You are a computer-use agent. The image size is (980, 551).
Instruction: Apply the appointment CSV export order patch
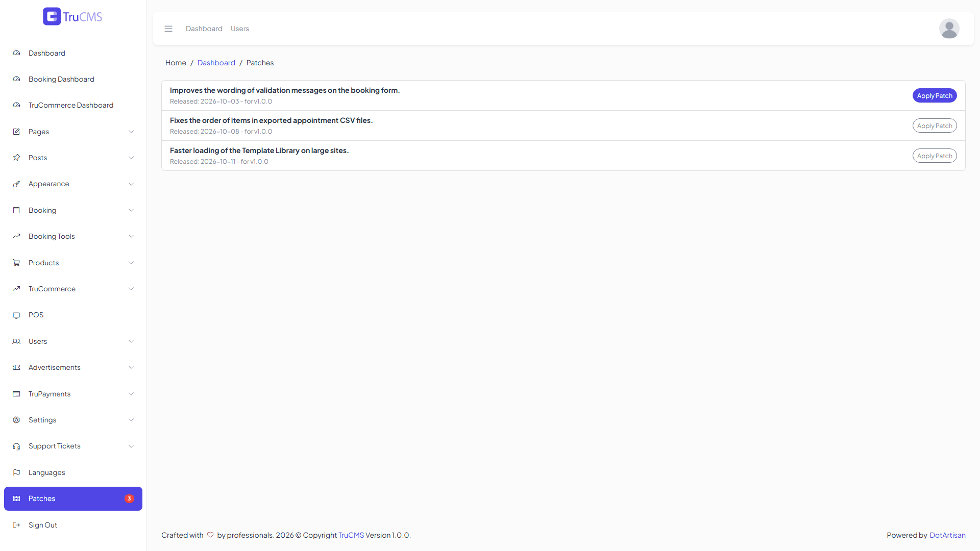[x=934, y=126]
